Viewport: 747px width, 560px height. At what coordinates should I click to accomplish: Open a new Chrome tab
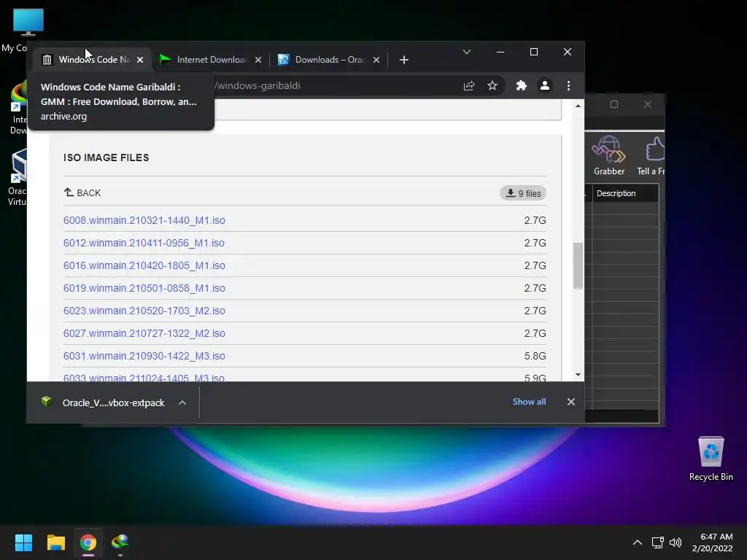(404, 60)
